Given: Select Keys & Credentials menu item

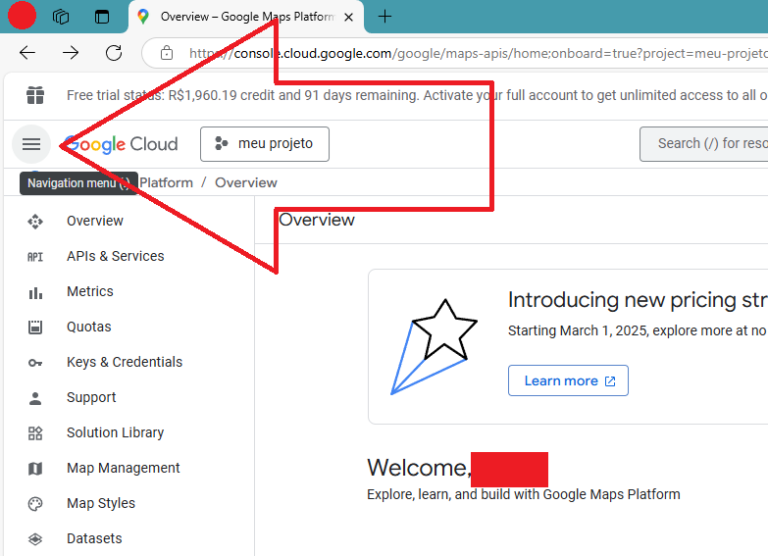Looking at the screenshot, I should coord(124,363).
